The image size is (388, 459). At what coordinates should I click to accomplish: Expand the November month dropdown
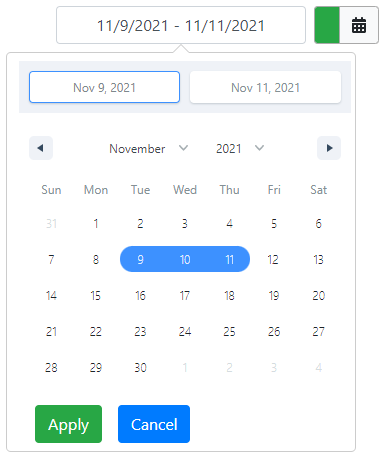click(149, 148)
